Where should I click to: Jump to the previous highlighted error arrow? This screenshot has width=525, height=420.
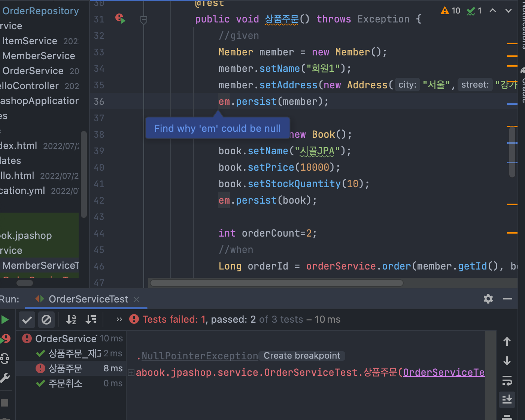point(493,10)
